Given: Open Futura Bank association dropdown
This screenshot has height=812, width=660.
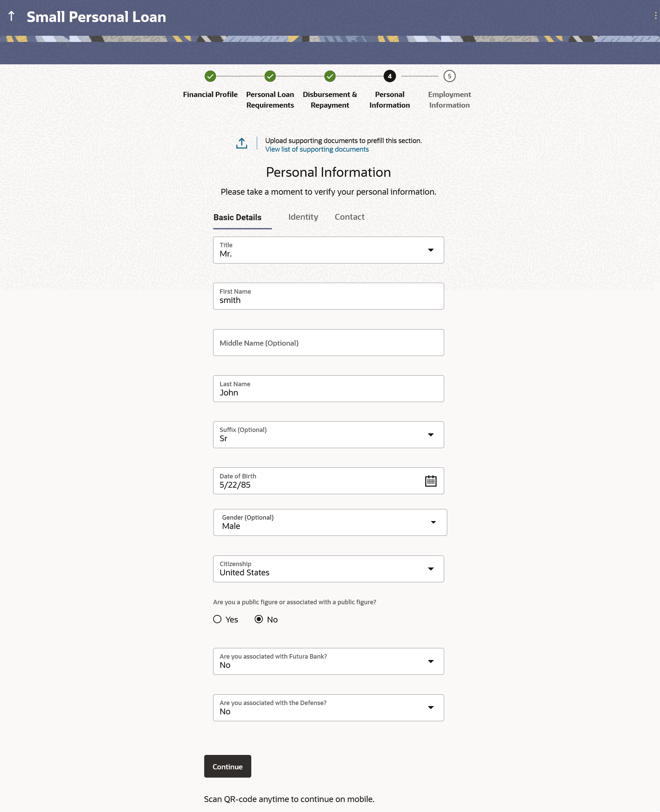Looking at the screenshot, I should 430,661.
